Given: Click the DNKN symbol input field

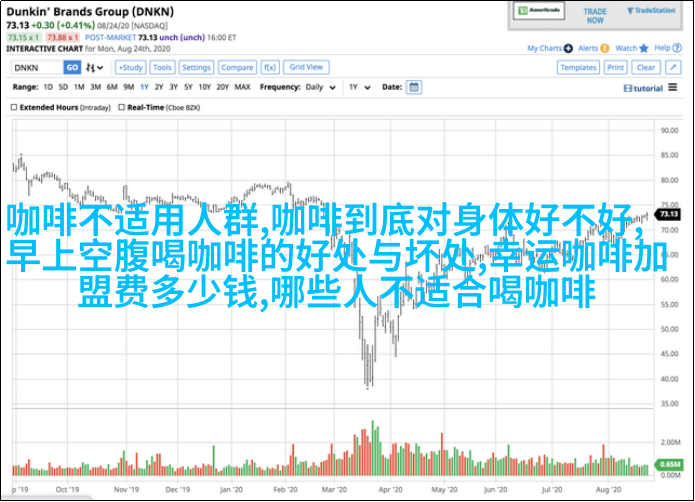Looking at the screenshot, I should [x=37, y=67].
